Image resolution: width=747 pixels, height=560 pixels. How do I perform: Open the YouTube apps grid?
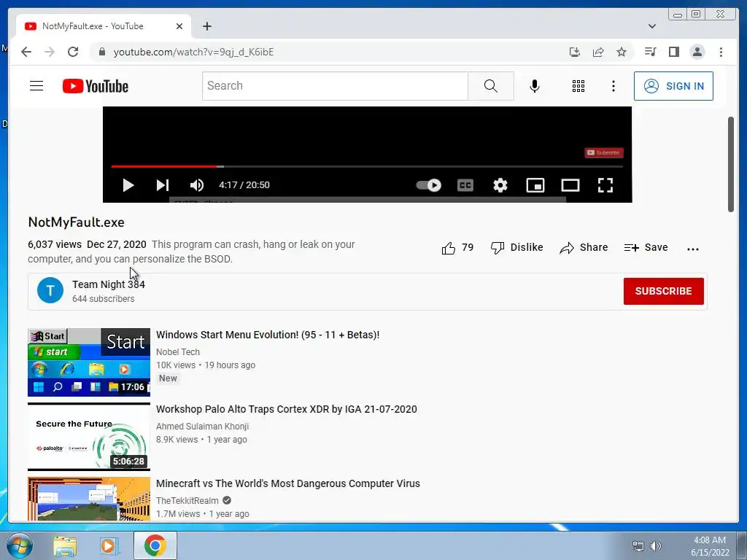tap(578, 86)
